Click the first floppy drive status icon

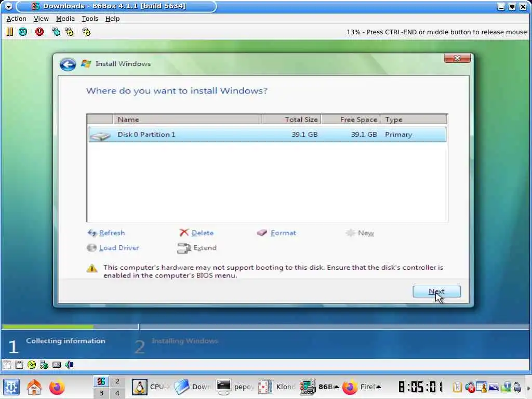[7, 365]
